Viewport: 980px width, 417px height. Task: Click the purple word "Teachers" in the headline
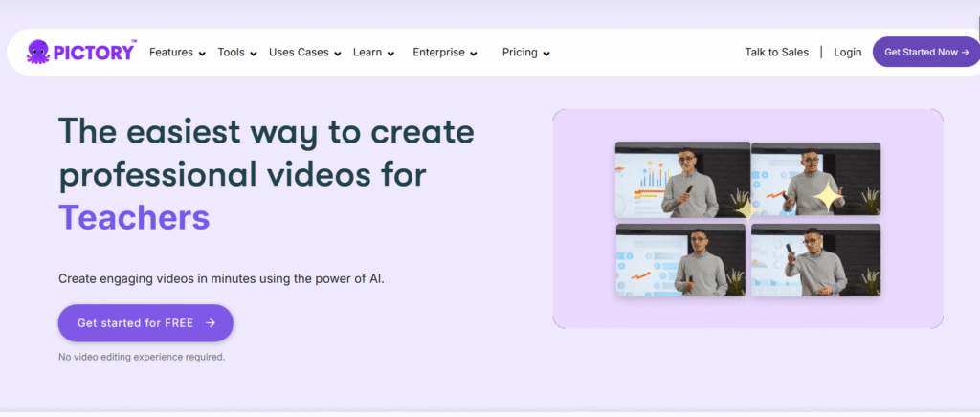[134, 217]
